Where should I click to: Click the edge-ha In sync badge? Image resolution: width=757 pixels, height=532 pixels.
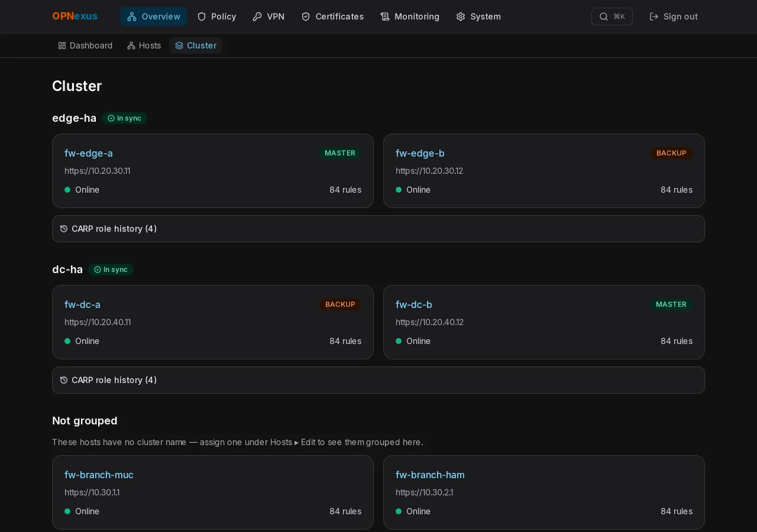124,118
